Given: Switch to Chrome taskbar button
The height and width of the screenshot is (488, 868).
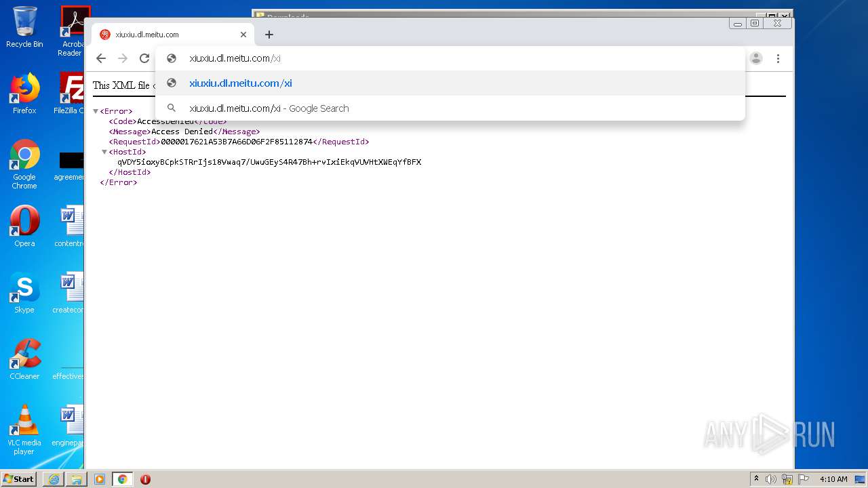Looking at the screenshot, I should [122, 479].
